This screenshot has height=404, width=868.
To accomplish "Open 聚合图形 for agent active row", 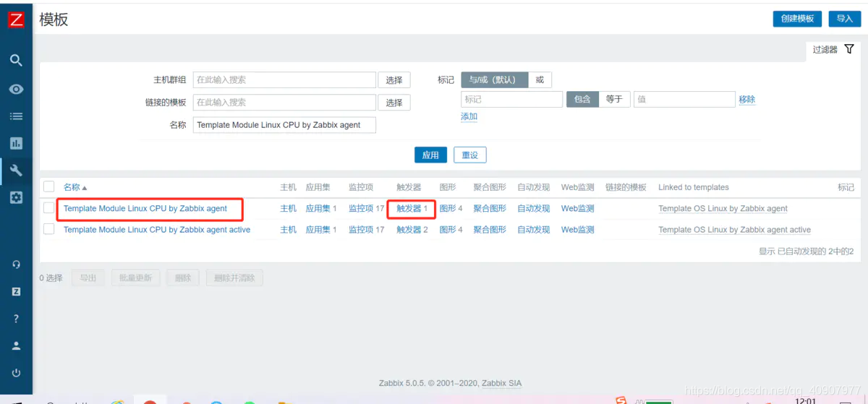I will 490,229.
